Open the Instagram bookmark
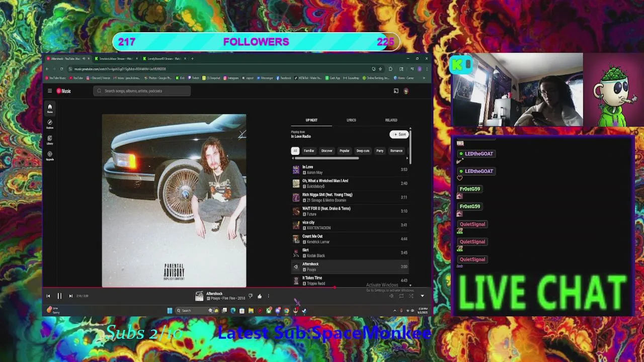Screen dimensions: 644x362 (231, 78)
